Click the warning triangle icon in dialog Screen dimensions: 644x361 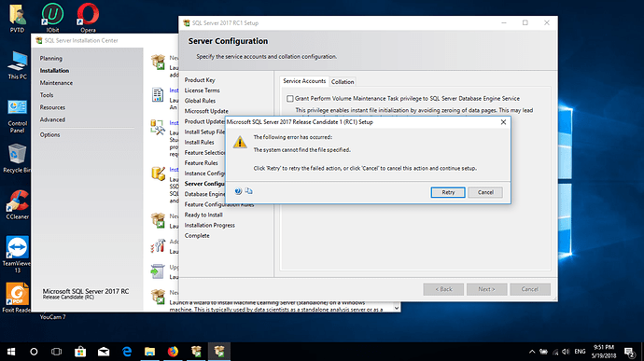click(x=240, y=142)
